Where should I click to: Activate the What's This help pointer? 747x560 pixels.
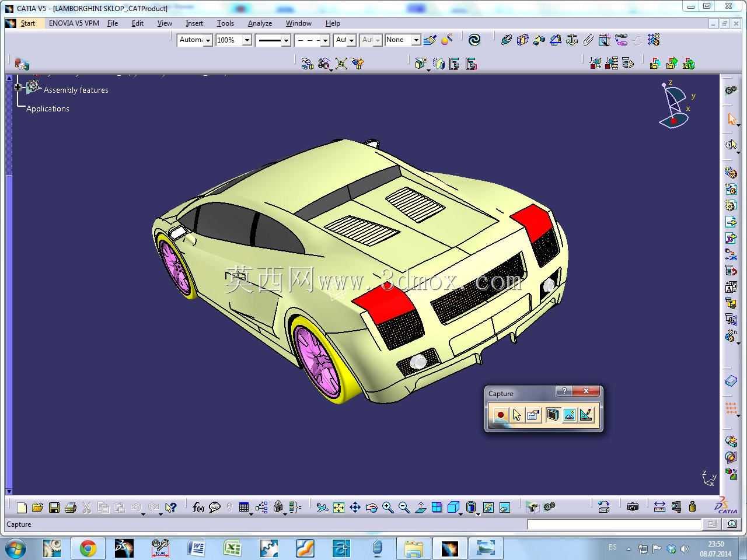[170, 508]
